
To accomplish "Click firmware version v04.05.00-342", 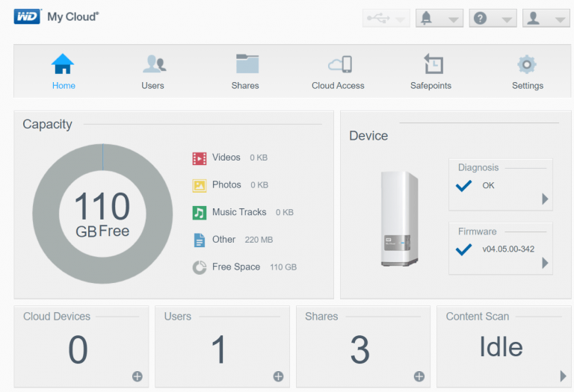I will pyautogui.click(x=508, y=249).
